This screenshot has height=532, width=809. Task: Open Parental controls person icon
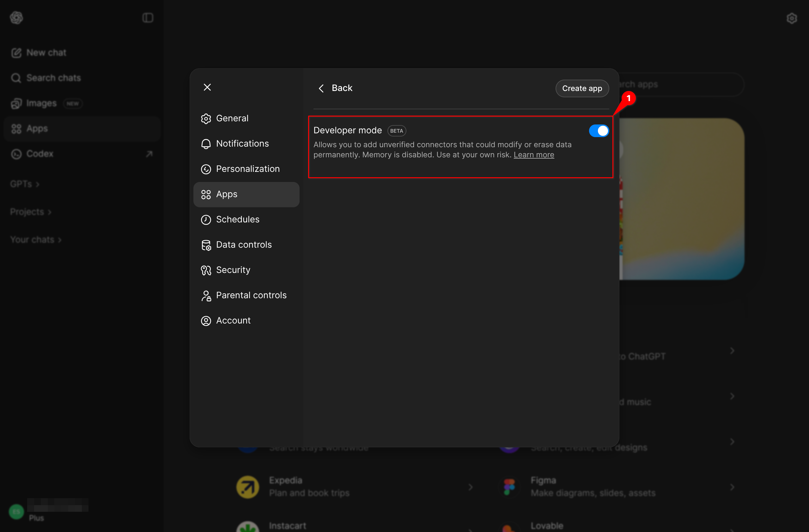(x=206, y=296)
